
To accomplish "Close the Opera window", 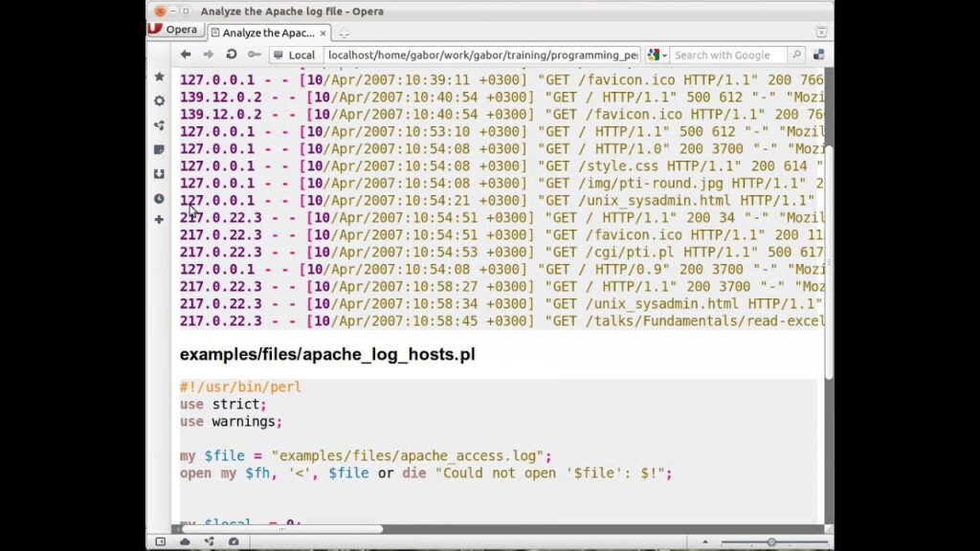I will (x=160, y=11).
